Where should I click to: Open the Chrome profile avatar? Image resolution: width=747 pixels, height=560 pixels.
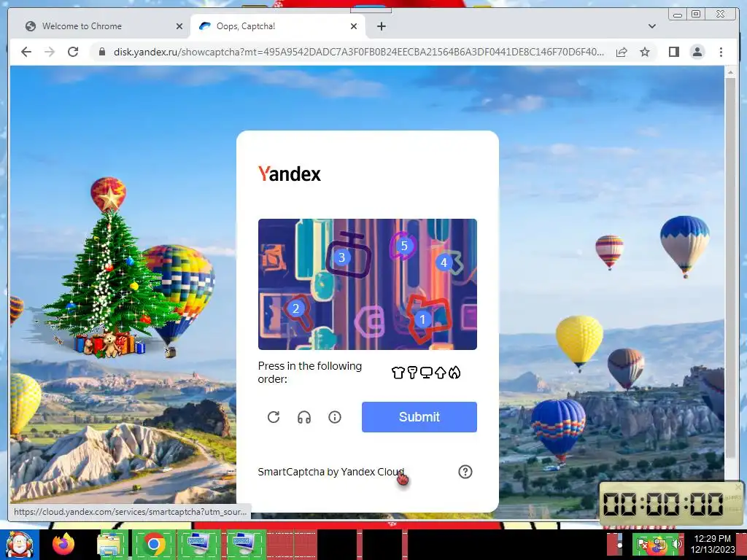click(x=697, y=52)
